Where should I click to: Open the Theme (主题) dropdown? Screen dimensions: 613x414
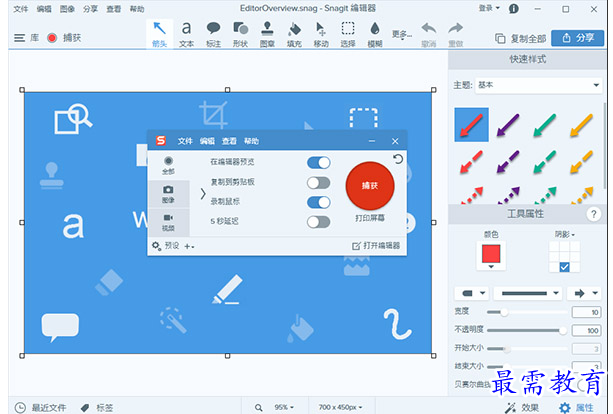click(x=538, y=85)
